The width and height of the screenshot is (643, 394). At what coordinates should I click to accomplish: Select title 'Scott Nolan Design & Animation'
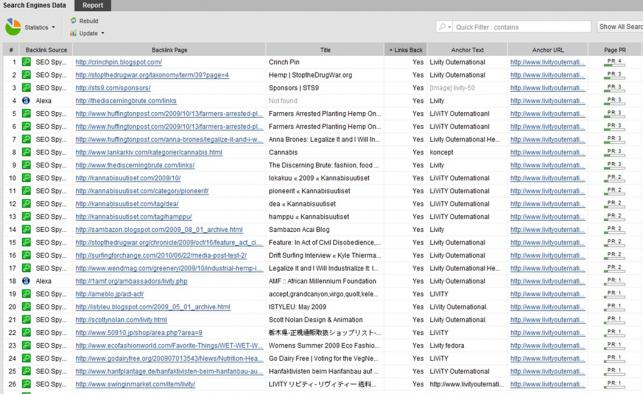[316, 319]
